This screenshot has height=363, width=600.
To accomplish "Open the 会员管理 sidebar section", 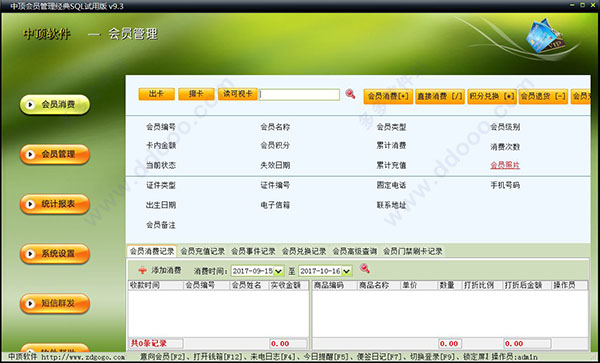I will click(55, 154).
